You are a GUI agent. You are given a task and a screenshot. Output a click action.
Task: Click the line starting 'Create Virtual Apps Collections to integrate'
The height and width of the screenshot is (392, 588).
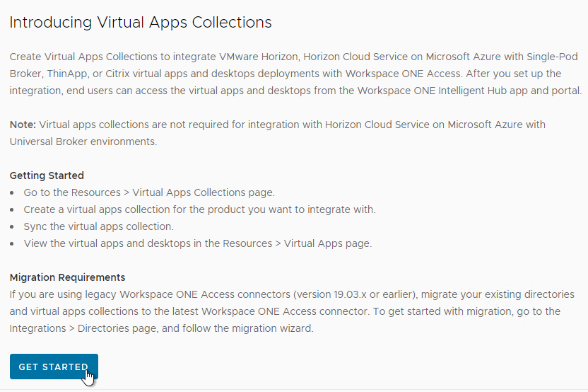click(x=293, y=57)
